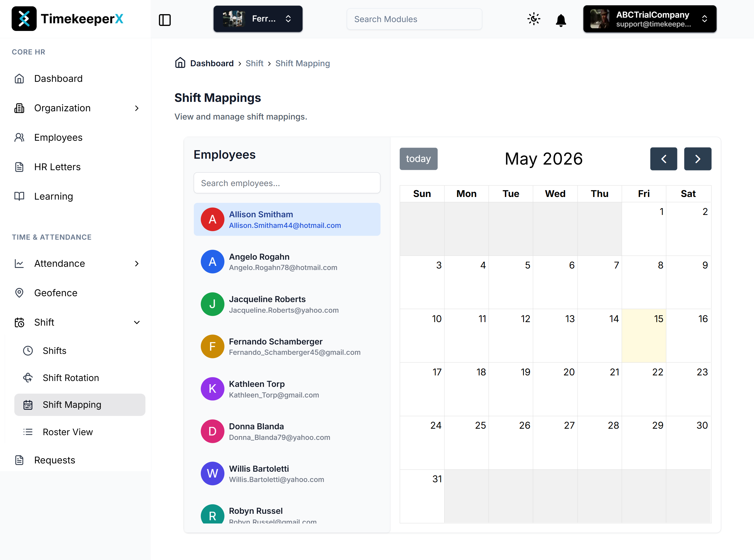This screenshot has height=560, width=754.
Task: Click the breadcrumb home icon
Action: (x=180, y=63)
